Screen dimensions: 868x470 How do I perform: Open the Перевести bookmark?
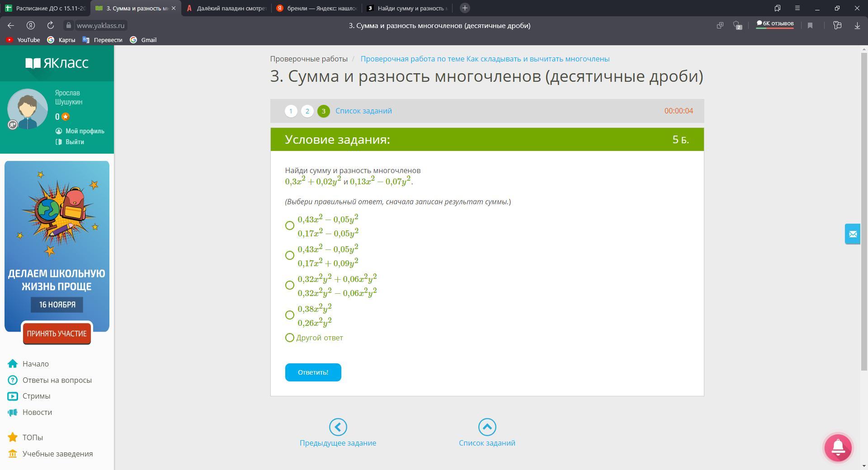click(x=103, y=40)
